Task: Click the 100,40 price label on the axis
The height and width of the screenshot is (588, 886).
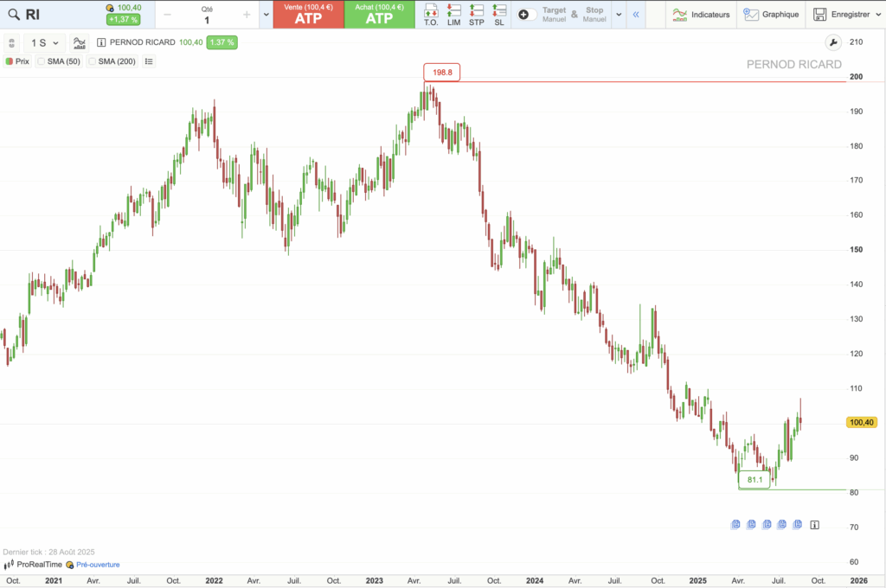Action: tap(863, 422)
